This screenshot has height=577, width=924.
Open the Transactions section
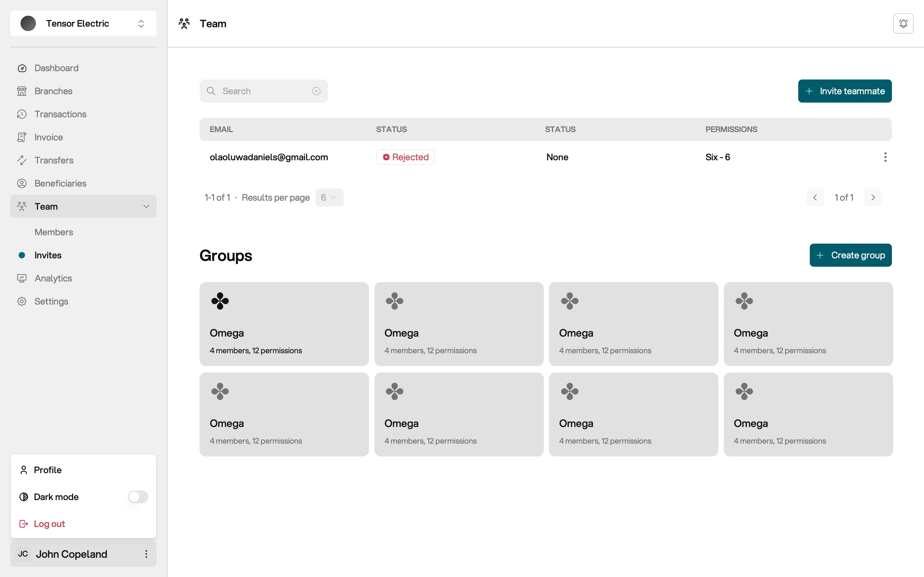[60, 114]
